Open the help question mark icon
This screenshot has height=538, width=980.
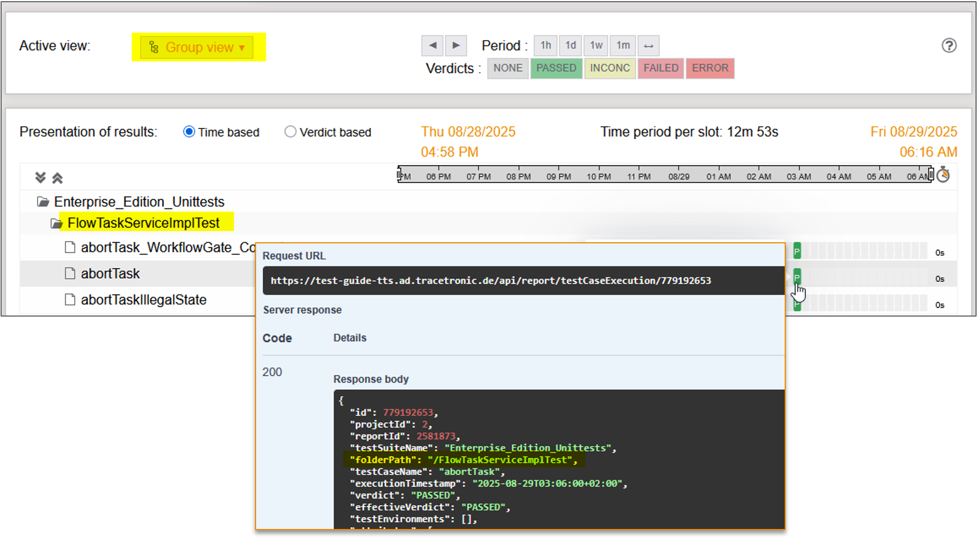pyautogui.click(x=948, y=46)
